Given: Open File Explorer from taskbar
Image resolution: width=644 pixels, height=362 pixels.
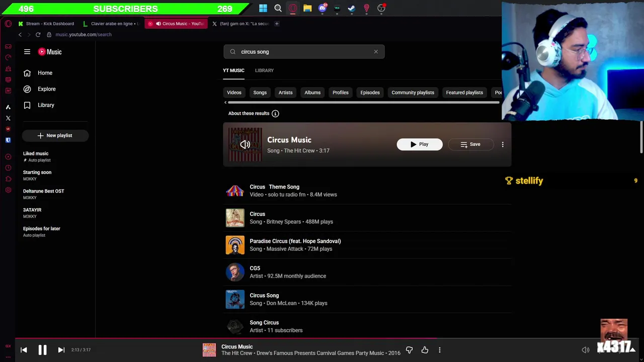Looking at the screenshot, I should coord(307,8).
